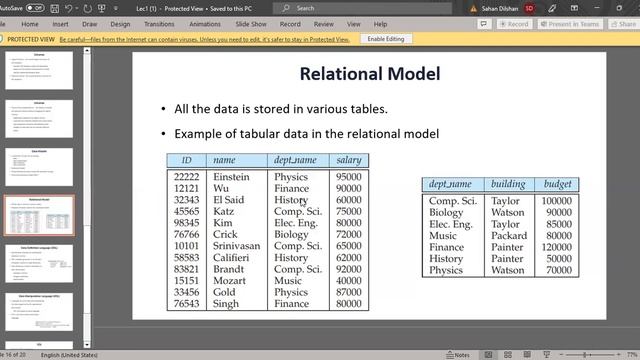
Task: Open the Record tab
Action: [290, 24]
